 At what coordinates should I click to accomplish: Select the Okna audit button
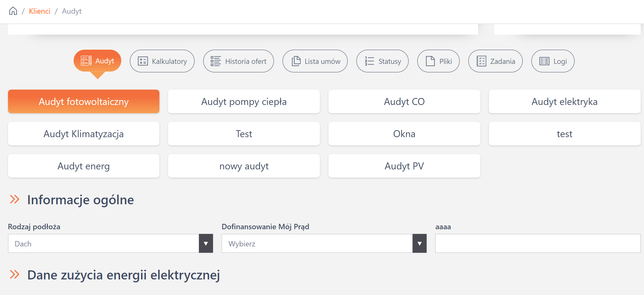coord(404,134)
